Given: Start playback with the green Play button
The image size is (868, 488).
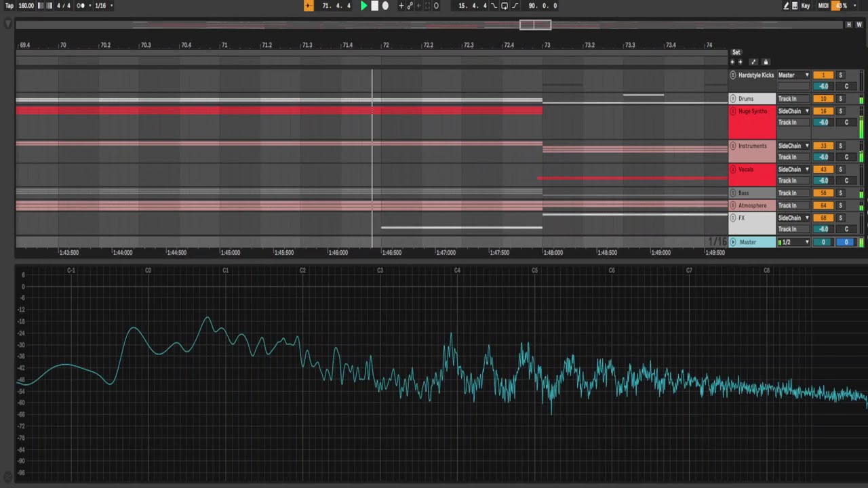Looking at the screenshot, I should point(363,5).
